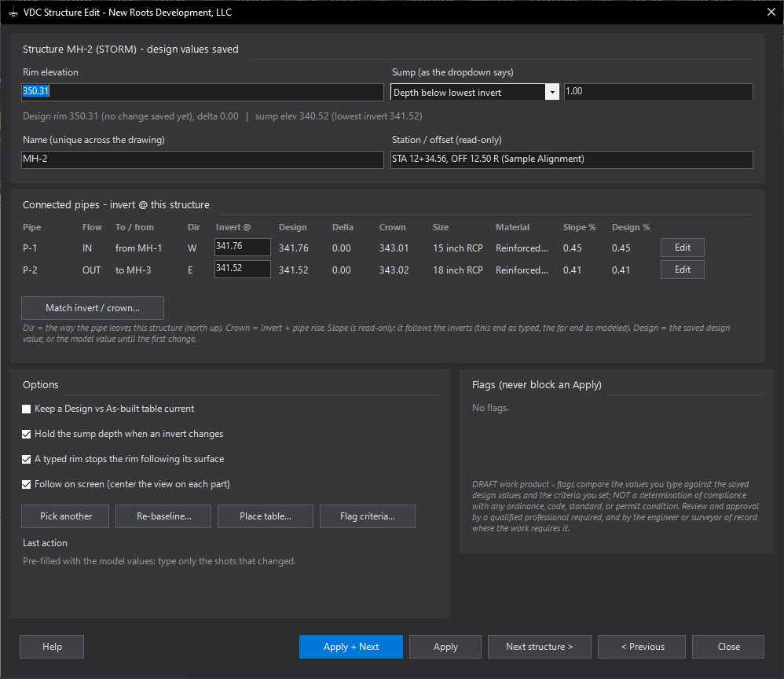Click the Help button

(x=52, y=647)
